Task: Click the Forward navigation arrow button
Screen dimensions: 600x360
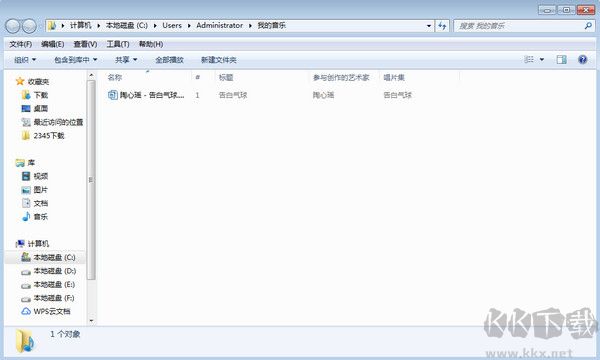Action: [29, 26]
